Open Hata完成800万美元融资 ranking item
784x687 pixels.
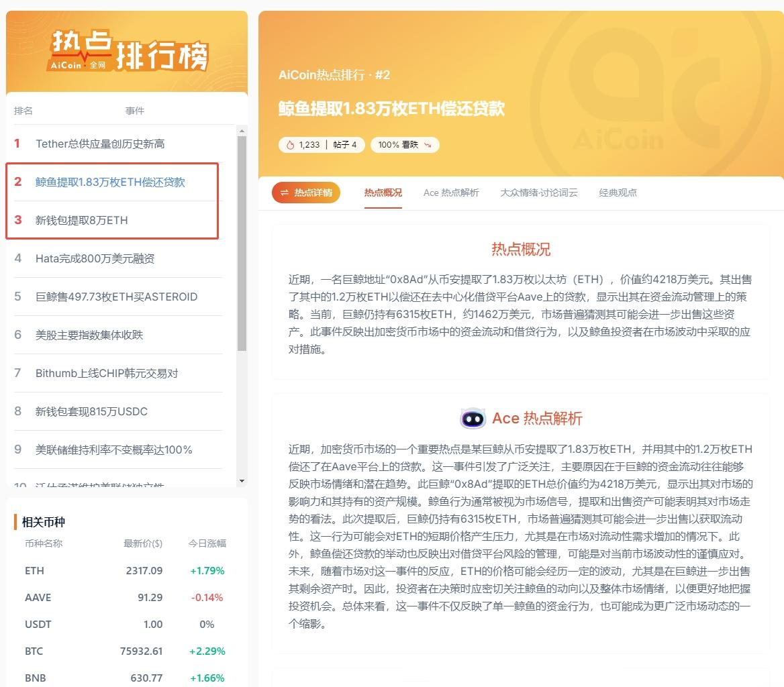click(x=119, y=258)
